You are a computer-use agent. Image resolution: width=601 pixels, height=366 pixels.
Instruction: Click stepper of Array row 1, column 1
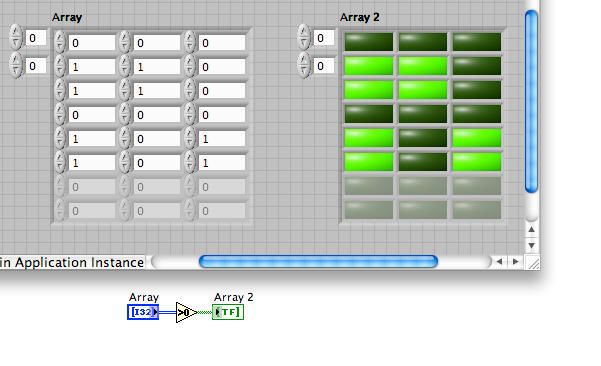(x=60, y=42)
